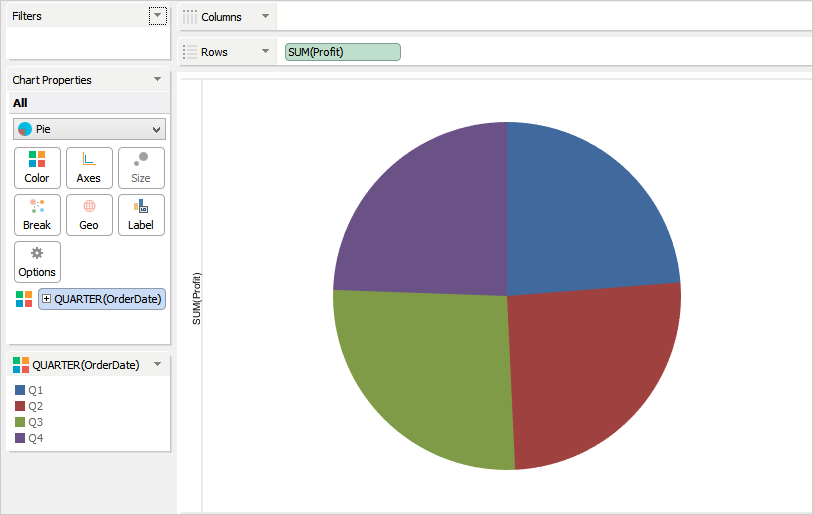Open chart Options with gear icon

37,262
